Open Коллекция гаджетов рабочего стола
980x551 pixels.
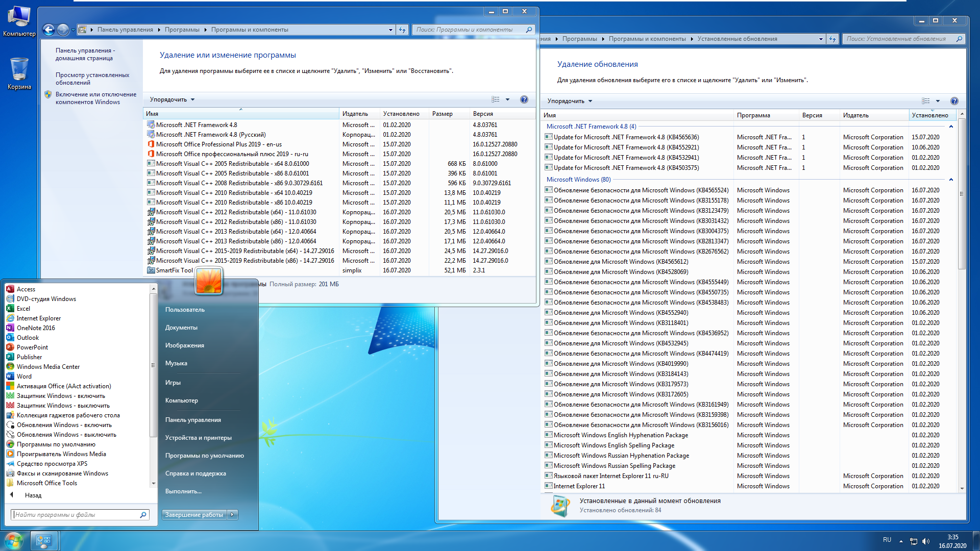pos(68,415)
